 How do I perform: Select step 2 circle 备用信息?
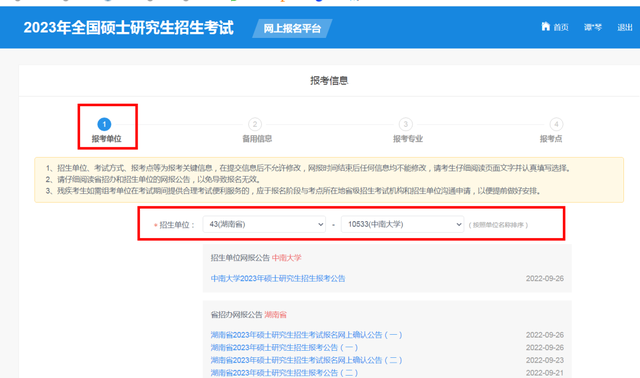coord(255,124)
